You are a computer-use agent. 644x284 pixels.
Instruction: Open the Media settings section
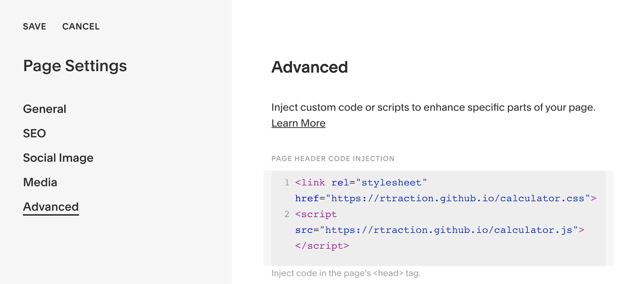click(x=40, y=182)
